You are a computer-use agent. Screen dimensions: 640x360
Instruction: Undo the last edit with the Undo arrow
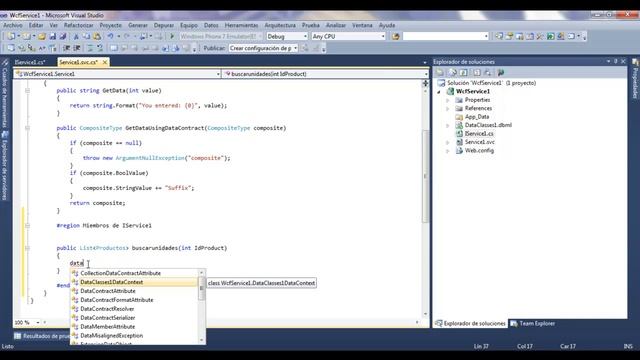tap(110, 36)
